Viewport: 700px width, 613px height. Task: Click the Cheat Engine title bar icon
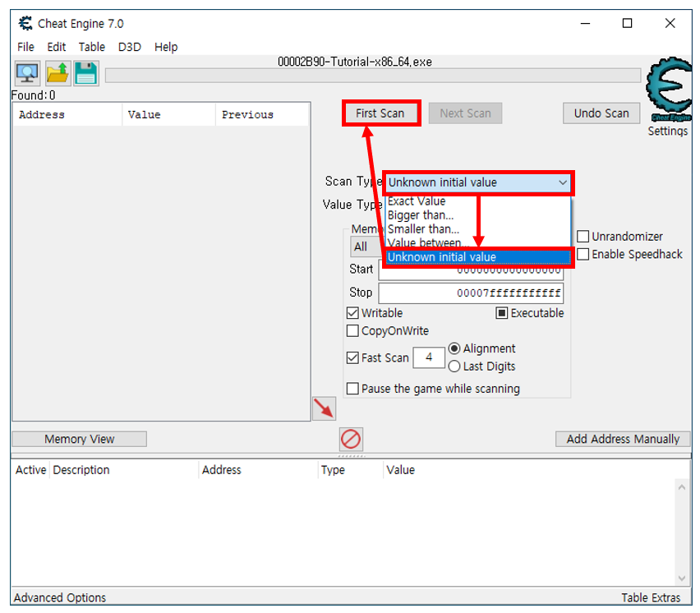pyautogui.click(x=25, y=23)
